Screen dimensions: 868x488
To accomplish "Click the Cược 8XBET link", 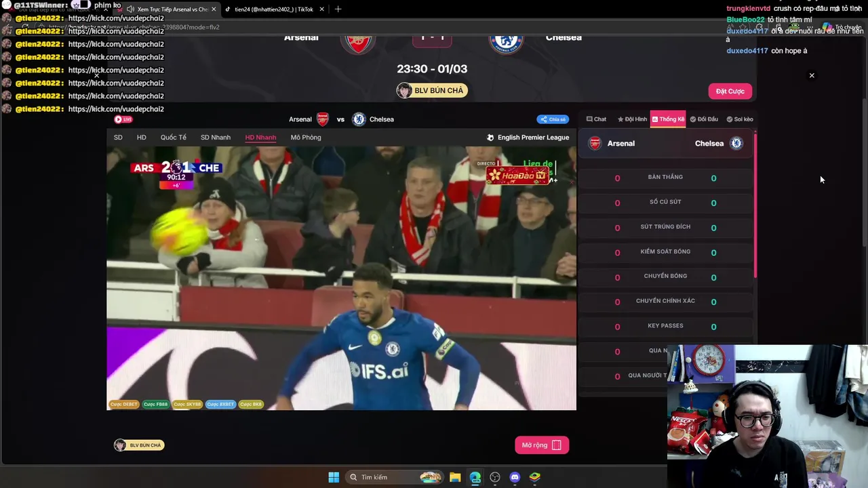I will (x=220, y=405).
